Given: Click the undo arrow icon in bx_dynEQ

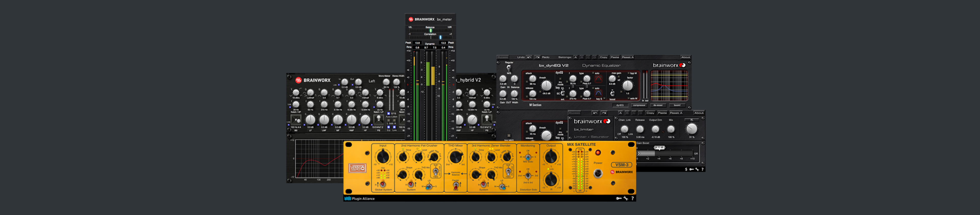Looking at the screenshot, I should [x=529, y=57].
